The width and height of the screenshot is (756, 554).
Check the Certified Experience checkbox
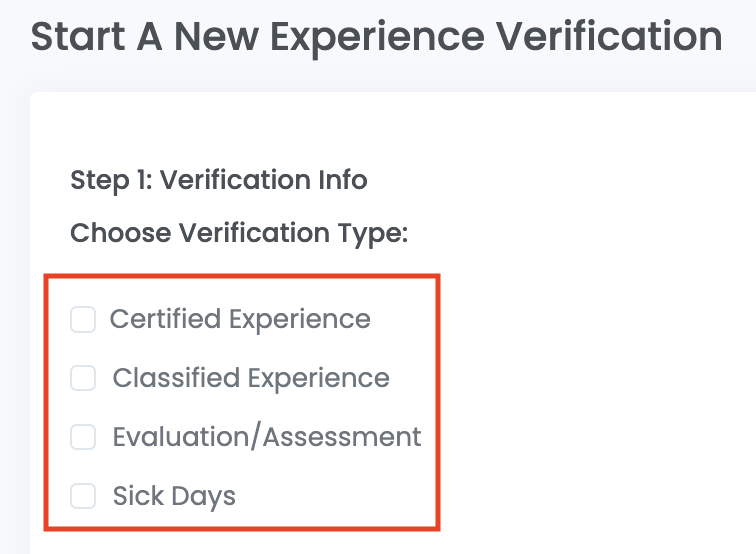(x=83, y=320)
